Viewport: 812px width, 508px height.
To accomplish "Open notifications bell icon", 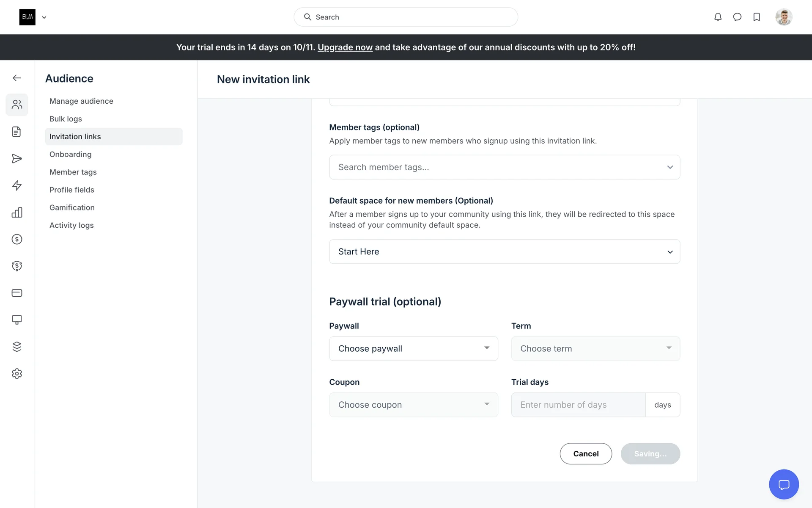I will (718, 17).
